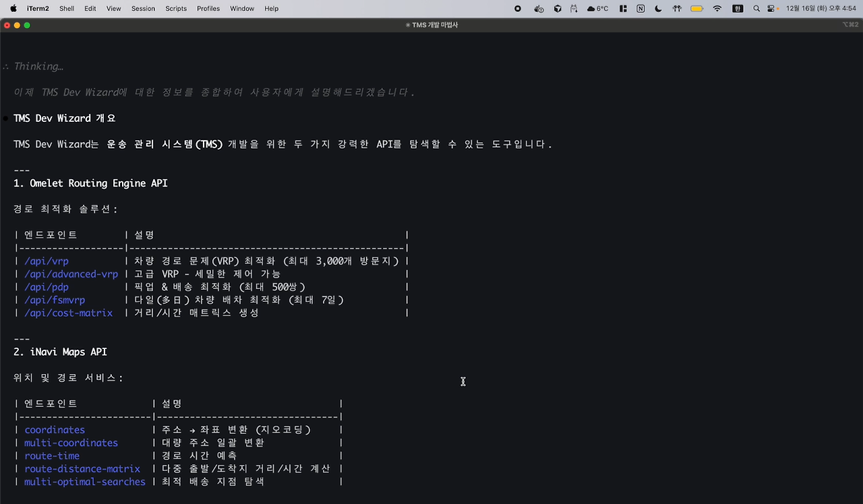Open the battery status icon
This screenshot has width=863, height=504.
697,9
